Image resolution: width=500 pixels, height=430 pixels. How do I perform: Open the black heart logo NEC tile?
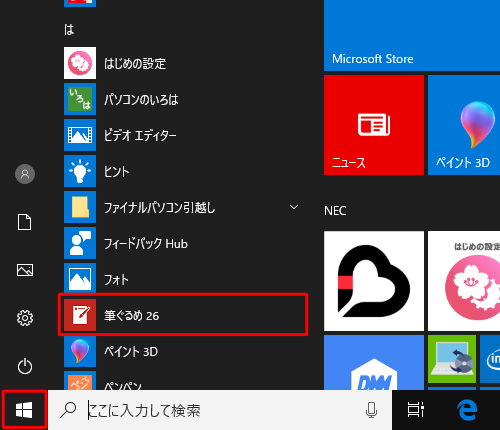click(x=374, y=281)
